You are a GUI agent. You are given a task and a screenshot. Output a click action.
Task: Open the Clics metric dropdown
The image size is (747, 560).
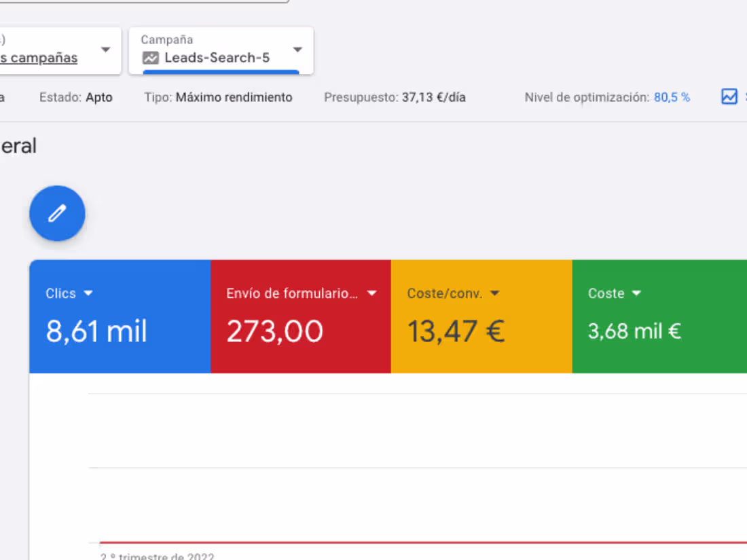point(89,293)
